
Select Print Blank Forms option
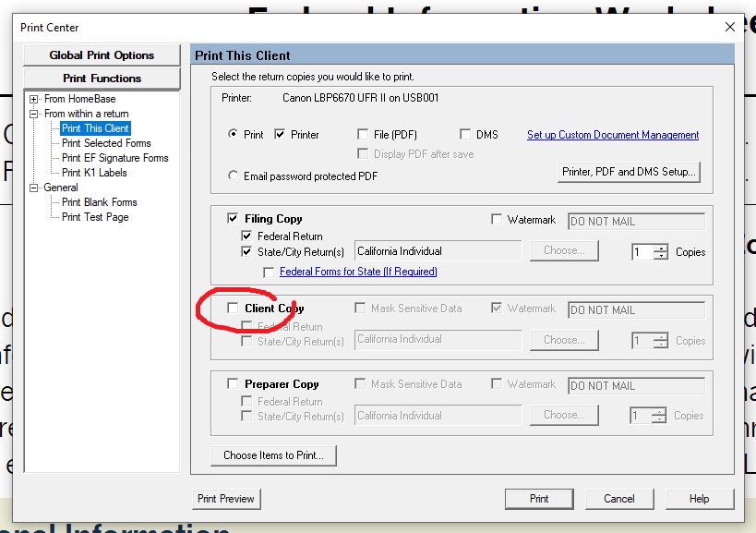point(99,202)
